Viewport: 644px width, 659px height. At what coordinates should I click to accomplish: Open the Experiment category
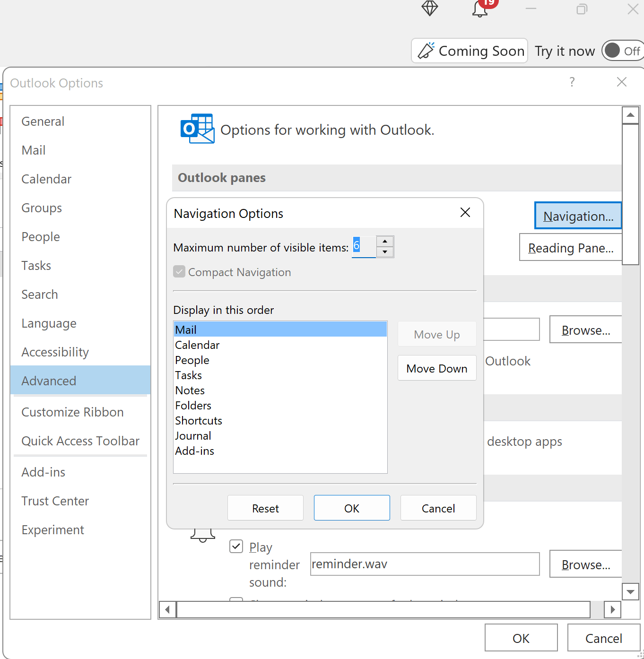coord(80,530)
